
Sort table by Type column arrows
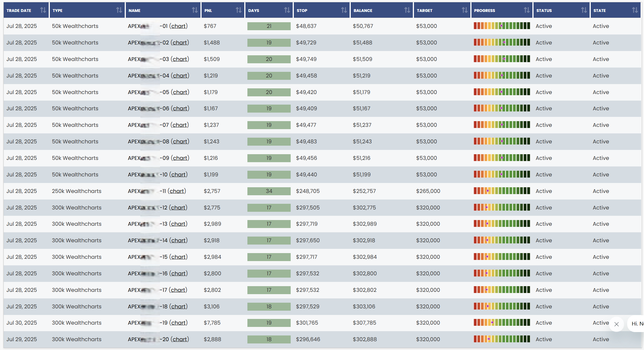pos(119,10)
